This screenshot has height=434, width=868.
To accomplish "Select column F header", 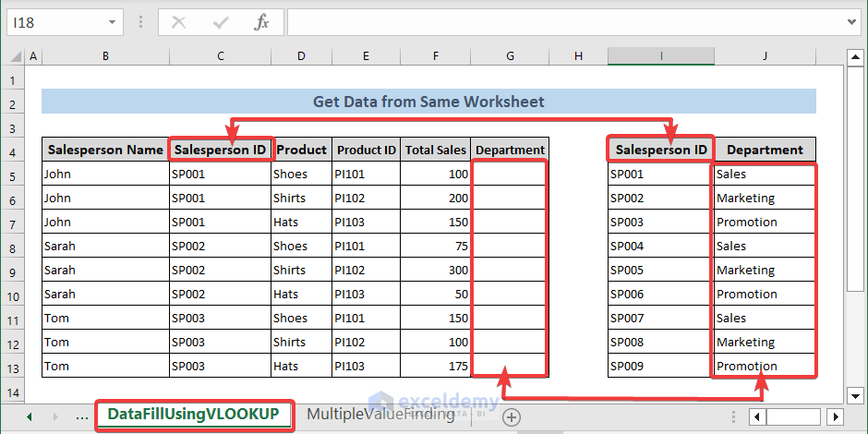I will [x=436, y=56].
